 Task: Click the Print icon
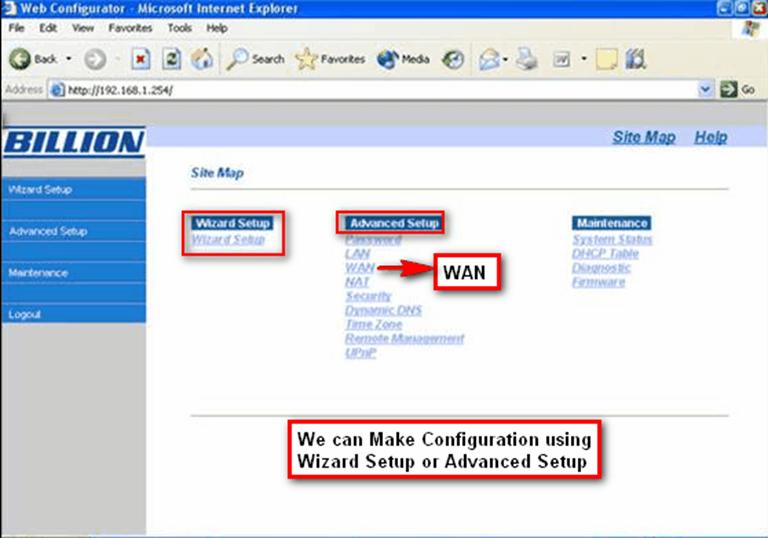527,59
